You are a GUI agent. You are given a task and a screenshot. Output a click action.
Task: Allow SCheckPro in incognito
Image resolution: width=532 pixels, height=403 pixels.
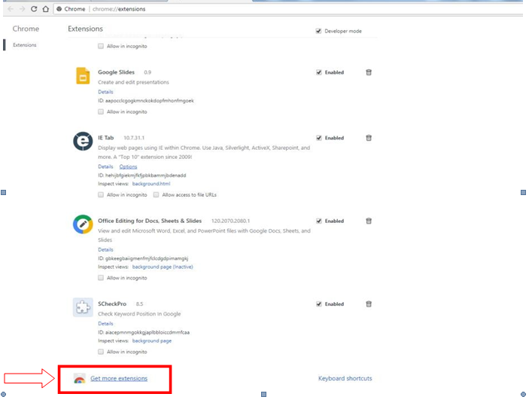click(x=101, y=352)
